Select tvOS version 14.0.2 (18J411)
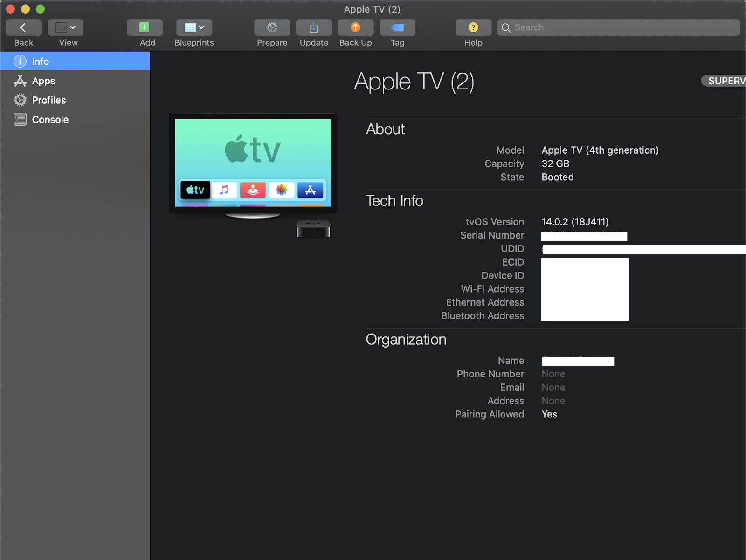746x560 pixels. [x=575, y=222]
